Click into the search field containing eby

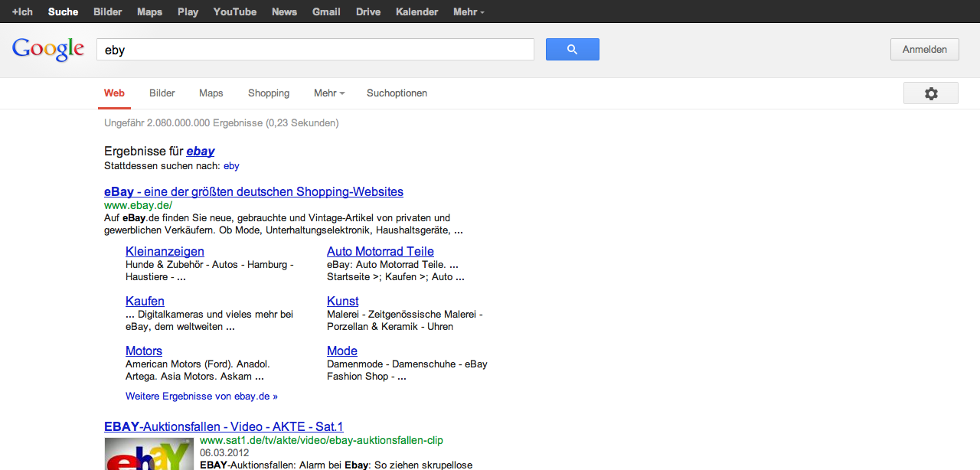[x=314, y=50]
